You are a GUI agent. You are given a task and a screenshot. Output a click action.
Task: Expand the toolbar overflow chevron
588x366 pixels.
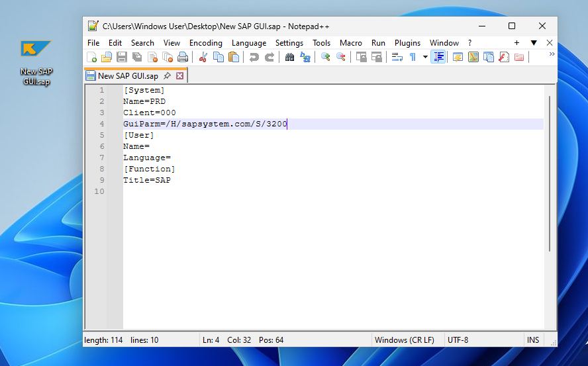552,54
